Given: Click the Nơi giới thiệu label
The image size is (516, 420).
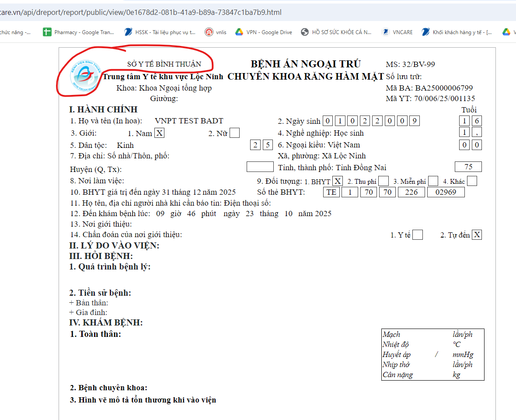Looking at the screenshot, I should tap(101, 224).
